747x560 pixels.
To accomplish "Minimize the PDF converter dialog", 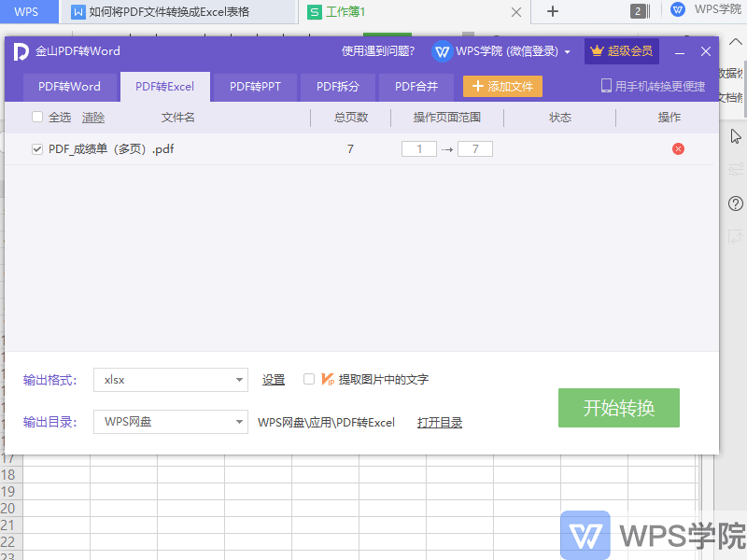I will [x=680, y=52].
